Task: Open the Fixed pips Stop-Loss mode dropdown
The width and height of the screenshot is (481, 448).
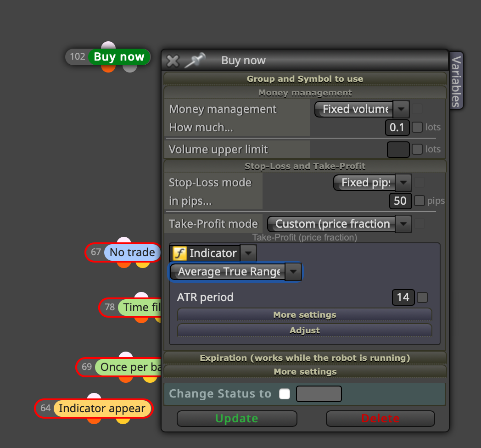Action: click(x=372, y=183)
